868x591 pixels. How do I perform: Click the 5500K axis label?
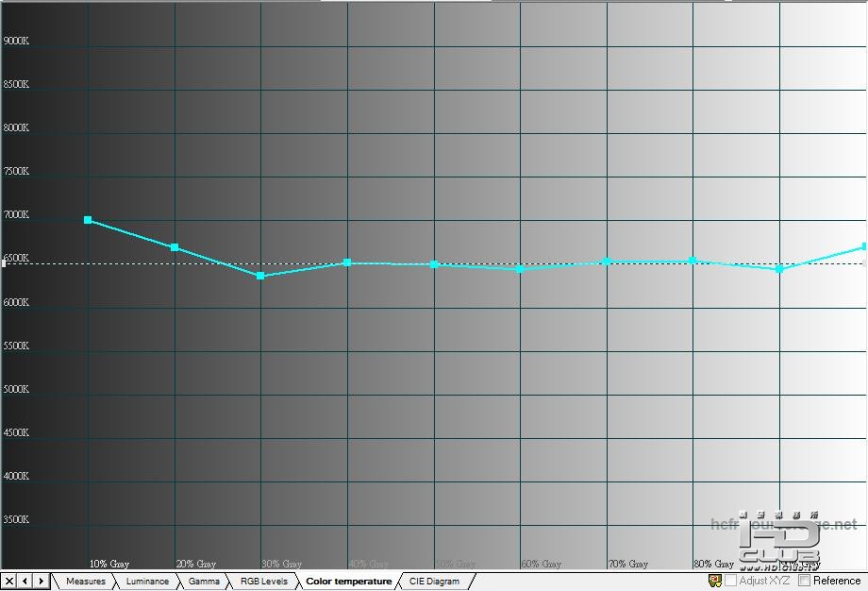[x=16, y=346]
